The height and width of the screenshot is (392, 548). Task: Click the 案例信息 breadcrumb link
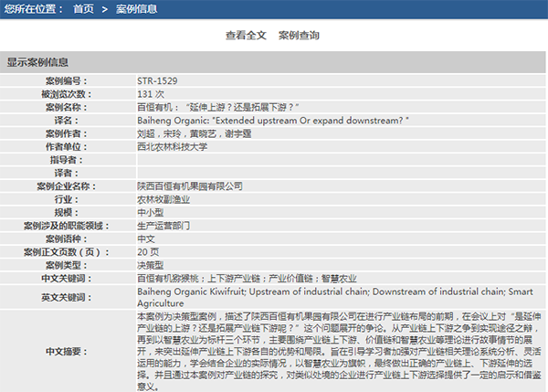[x=136, y=9]
